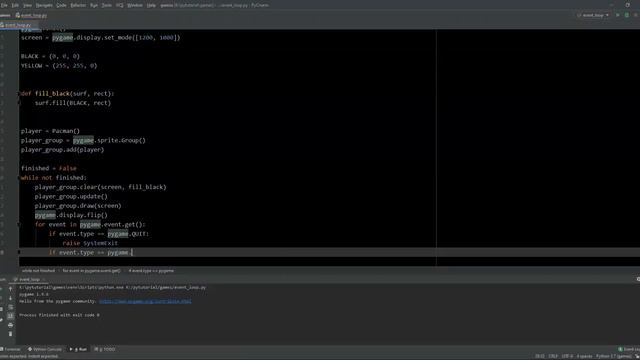Open the Tools menu
The width and height of the screenshot is (640, 360).
pos(107,5)
